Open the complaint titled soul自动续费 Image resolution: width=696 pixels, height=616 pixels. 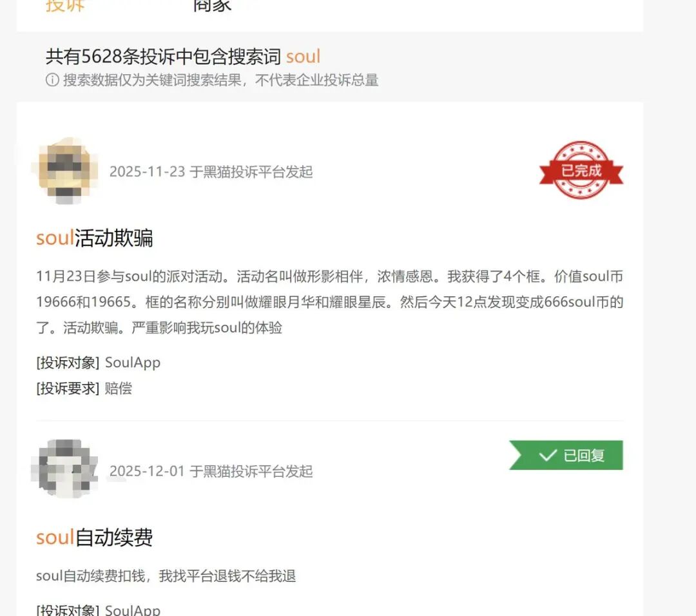click(95, 537)
